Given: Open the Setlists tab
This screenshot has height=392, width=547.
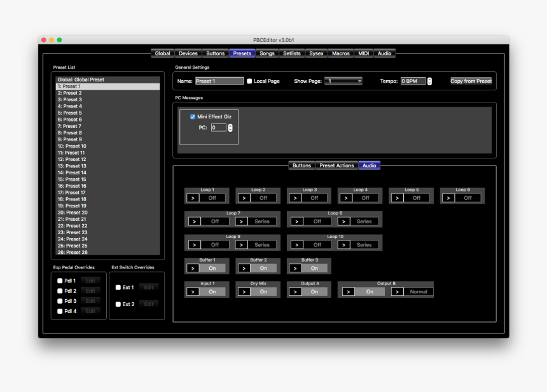Looking at the screenshot, I should pyautogui.click(x=292, y=53).
